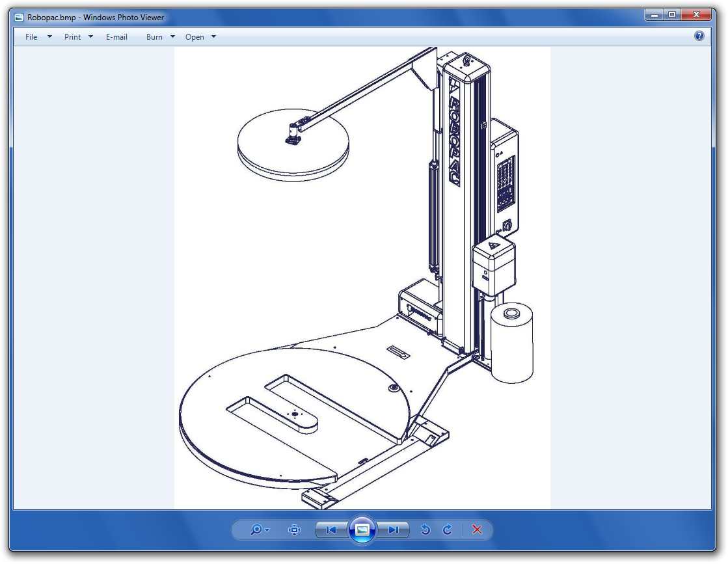Click the actual size fit-to-window icon
This screenshot has height=564, width=728.
(x=295, y=530)
